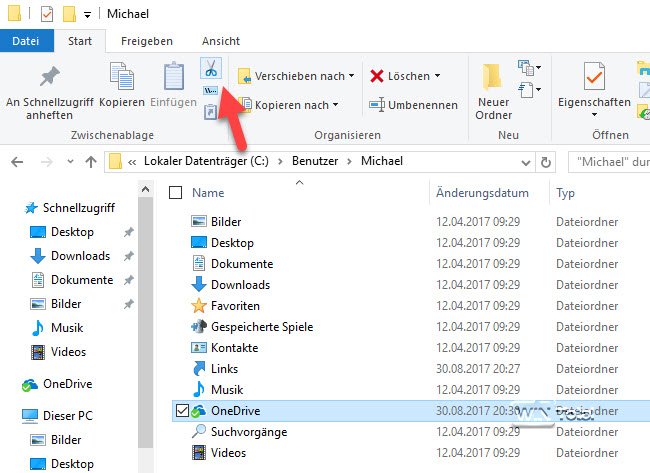Select the Desktop folder in file list
Image resolution: width=650 pixels, height=473 pixels.
(x=232, y=243)
